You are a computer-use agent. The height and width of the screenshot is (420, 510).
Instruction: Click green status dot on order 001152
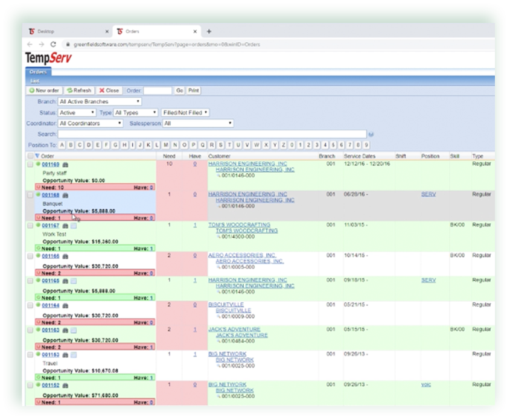coord(38,385)
